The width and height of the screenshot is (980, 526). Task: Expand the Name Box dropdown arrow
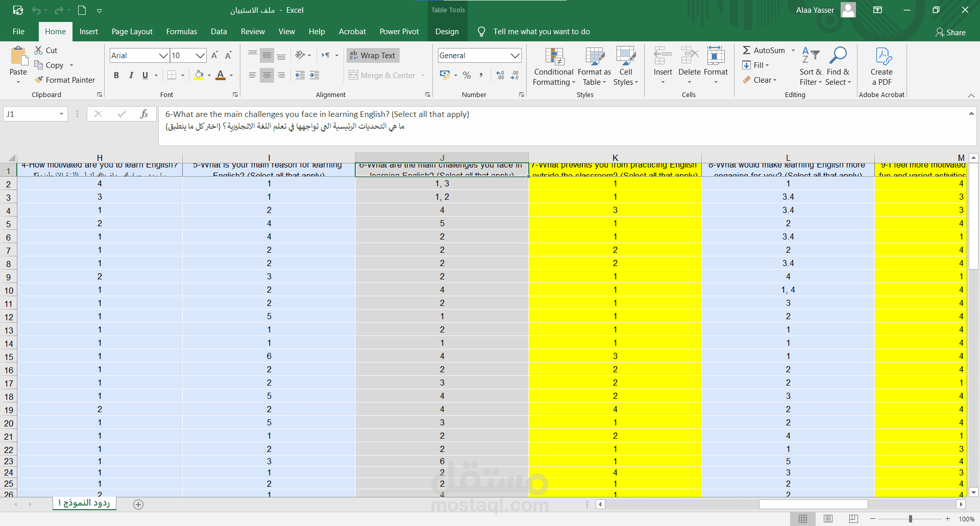click(x=61, y=114)
